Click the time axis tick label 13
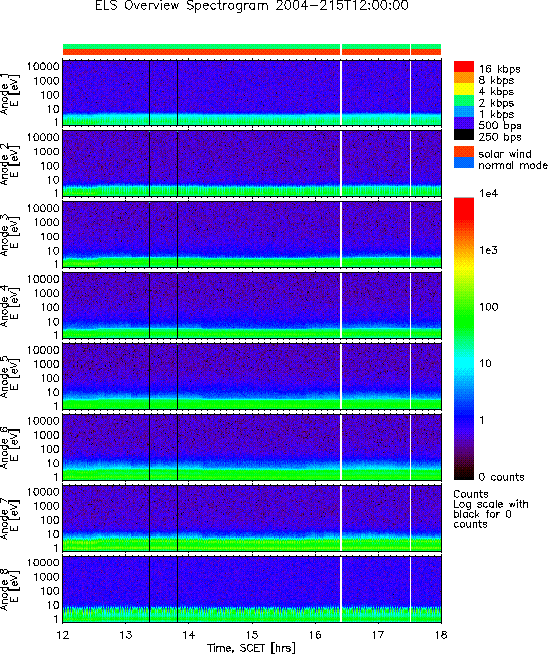Screen dimensions: 548x654 pos(126,635)
